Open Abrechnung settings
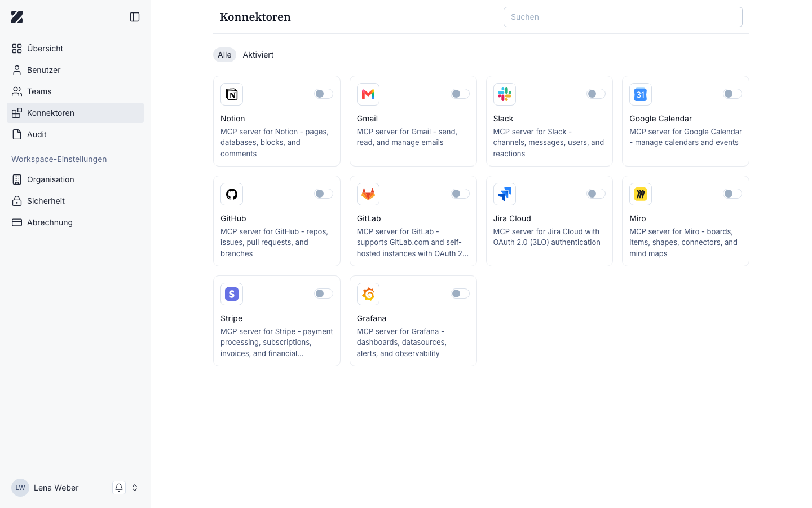Image resolution: width=812 pixels, height=508 pixels. pos(75,222)
